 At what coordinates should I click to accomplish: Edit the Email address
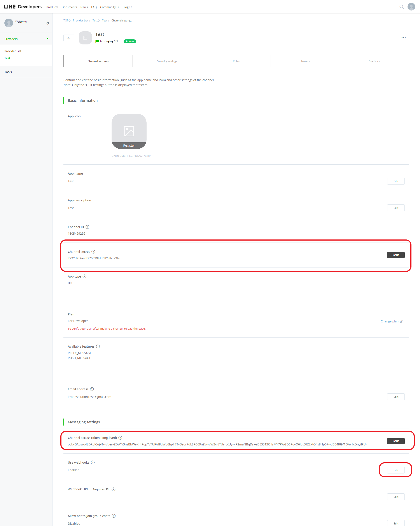(x=396, y=397)
